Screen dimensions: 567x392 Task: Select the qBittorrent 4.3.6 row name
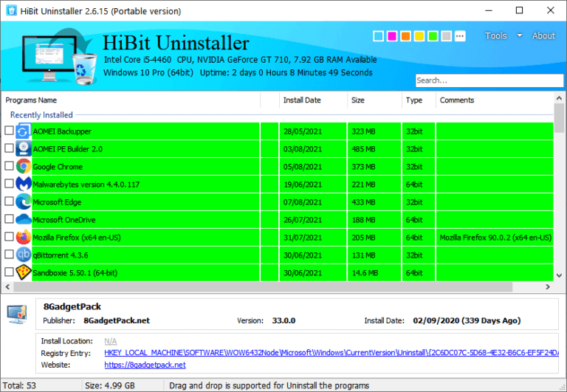61,255
